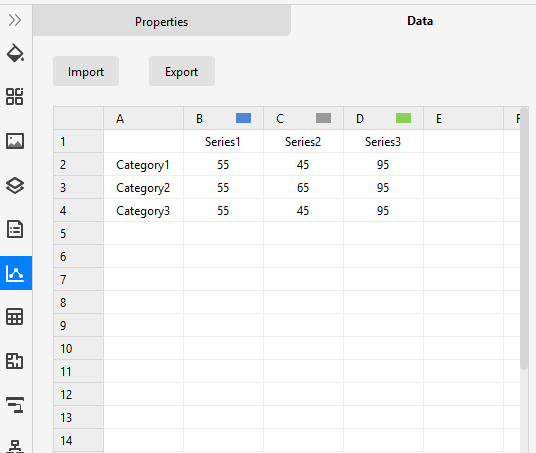The width and height of the screenshot is (536, 453).
Task: Change the gray Series2 color swatch
Action: [x=323, y=118]
